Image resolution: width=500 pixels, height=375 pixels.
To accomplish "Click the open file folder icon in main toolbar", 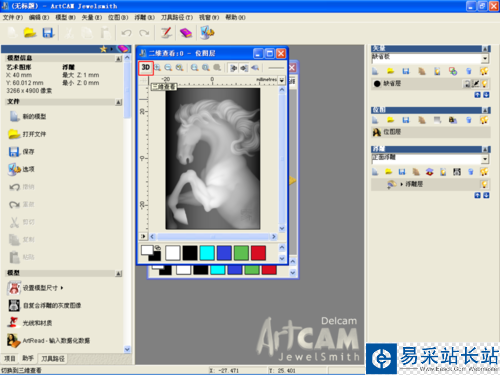I will [30, 33].
